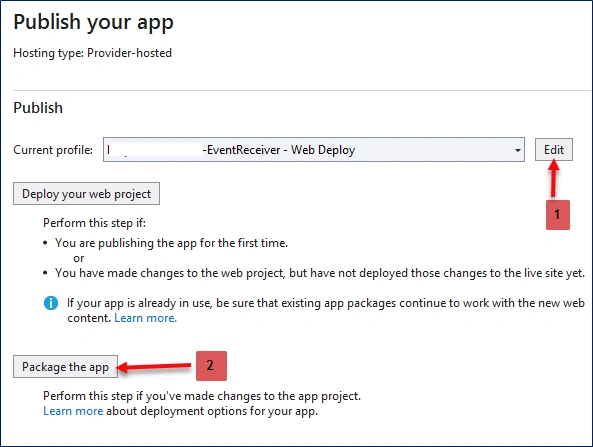Screen dimensions: 593x447
Task: Select the EventReceiver - Web Deploy profile box
Action: point(314,150)
